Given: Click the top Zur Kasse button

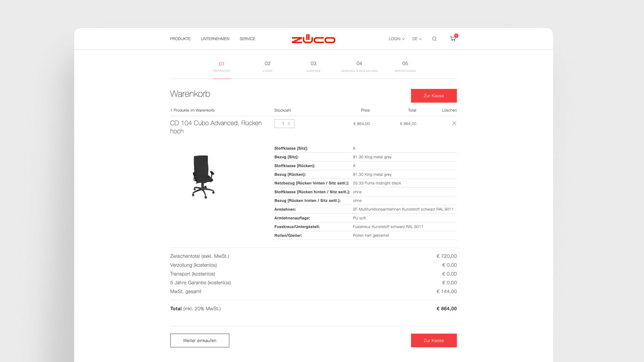Looking at the screenshot, I should click(x=434, y=96).
